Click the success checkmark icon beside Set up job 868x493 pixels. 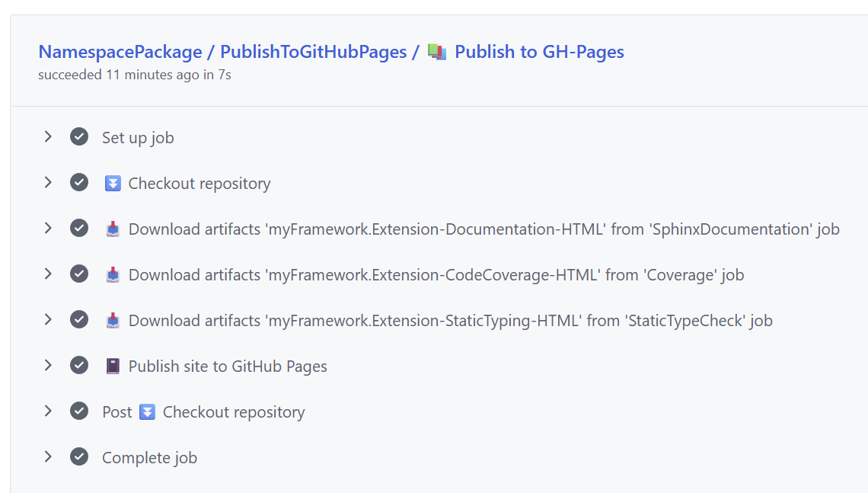coord(79,137)
